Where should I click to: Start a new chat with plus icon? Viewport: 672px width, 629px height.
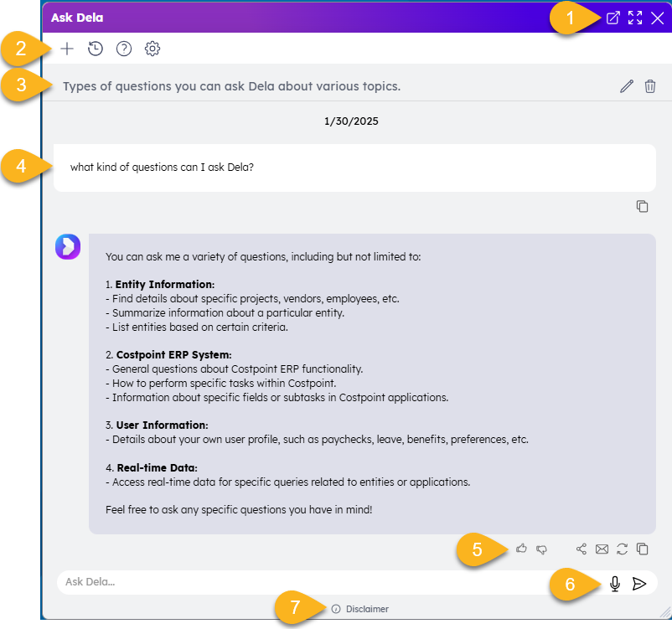(x=67, y=49)
